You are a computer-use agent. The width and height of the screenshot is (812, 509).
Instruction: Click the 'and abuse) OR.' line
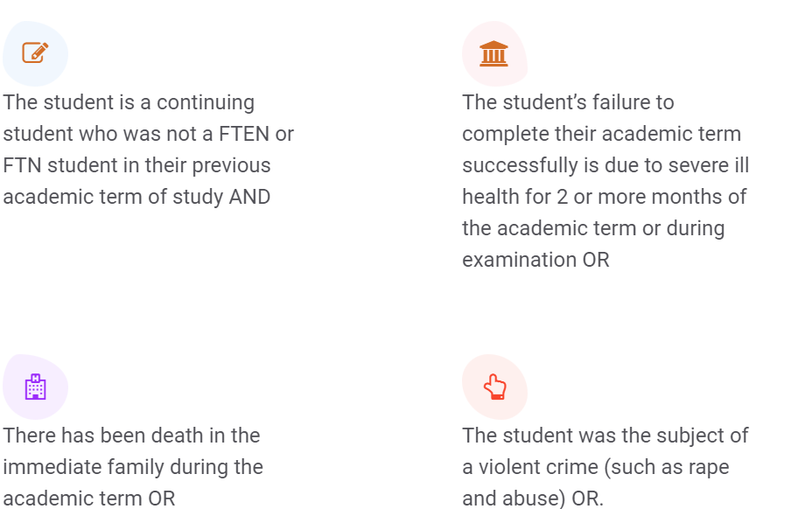pyautogui.click(x=533, y=499)
